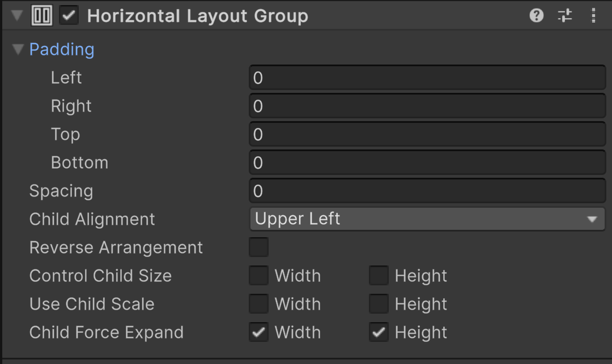Image resolution: width=612 pixels, height=364 pixels.
Task: Click the Child Alignment dropdown arrow icon
Action: pos(593,219)
